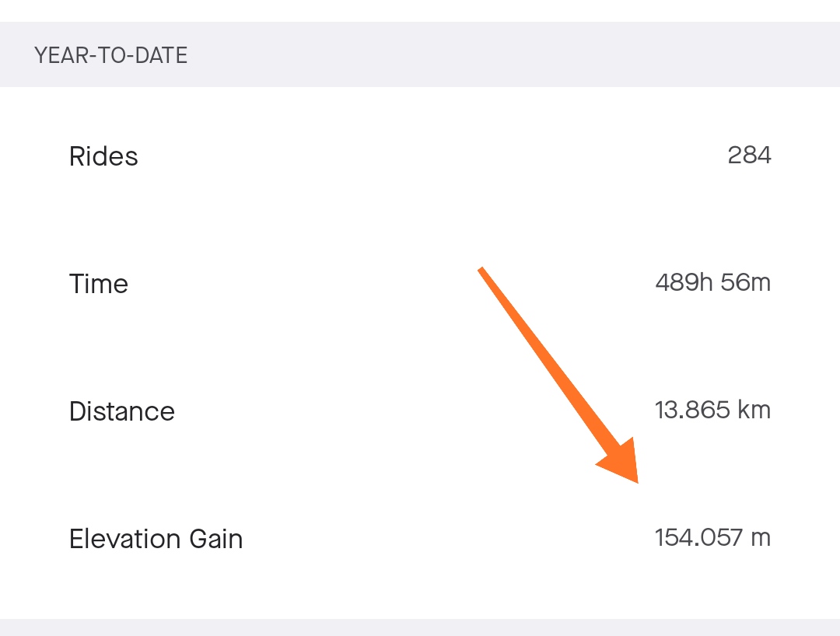Open the Elevation Gain label

[156, 539]
